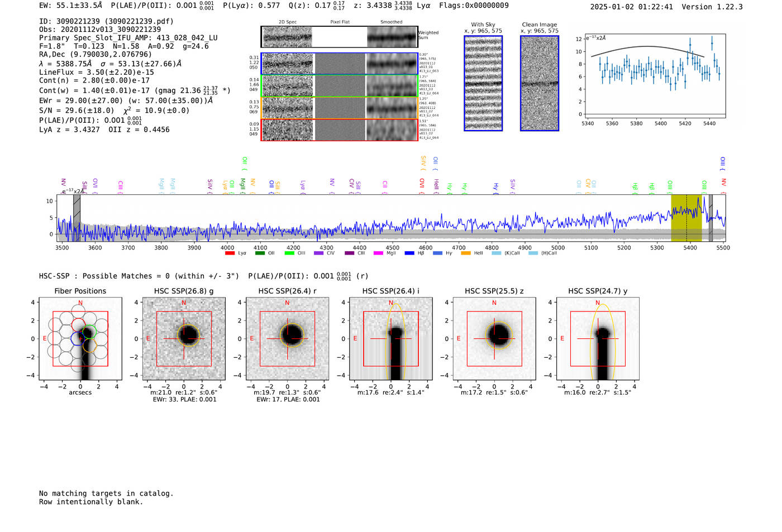Click the red-bordered 2D fiber spectrum row
The height and width of the screenshot is (532, 782).
click(x=339, y=130)
